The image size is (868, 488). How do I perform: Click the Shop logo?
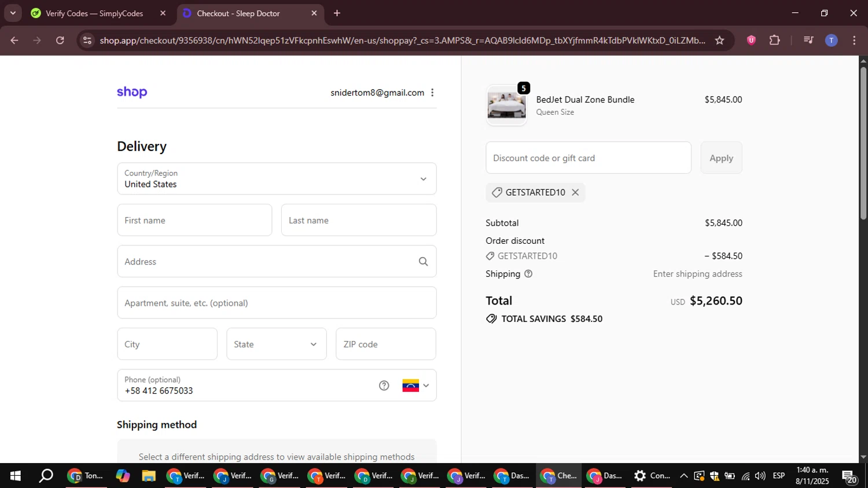pos(132,93)
